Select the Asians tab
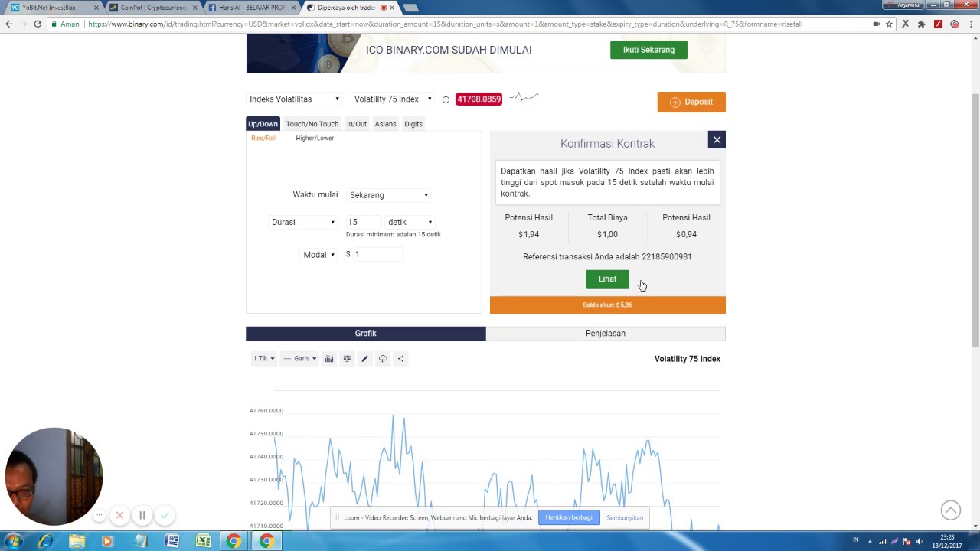The width and height of the screenshot is (980, 551). (385, 124)
